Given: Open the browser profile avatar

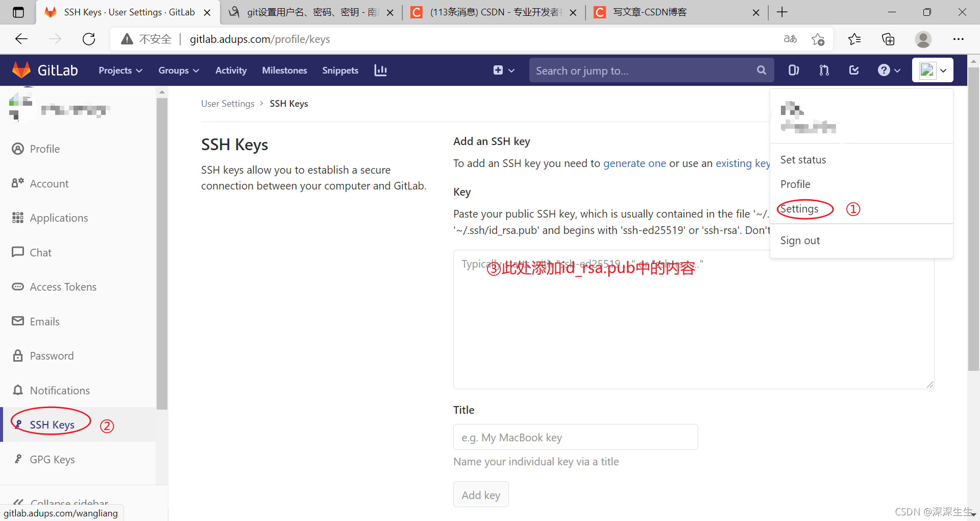Looking at the screenshot, I should [x=923, y=39].
